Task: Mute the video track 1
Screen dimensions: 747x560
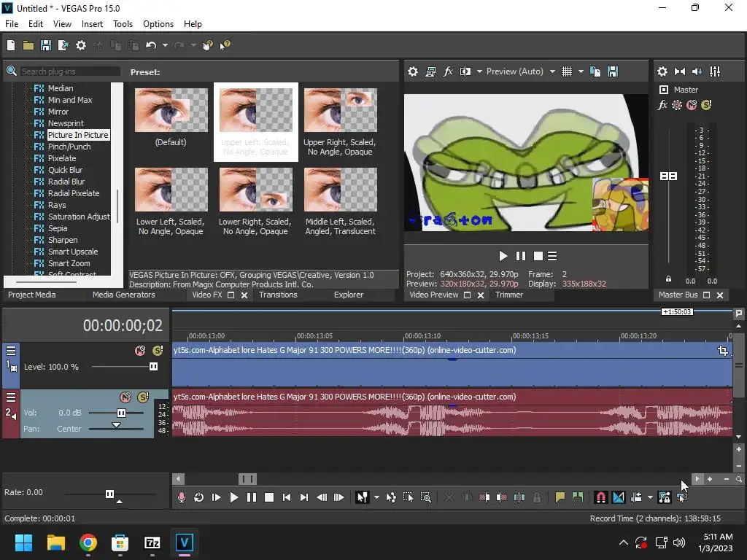Action: click(x=140, y=351)
